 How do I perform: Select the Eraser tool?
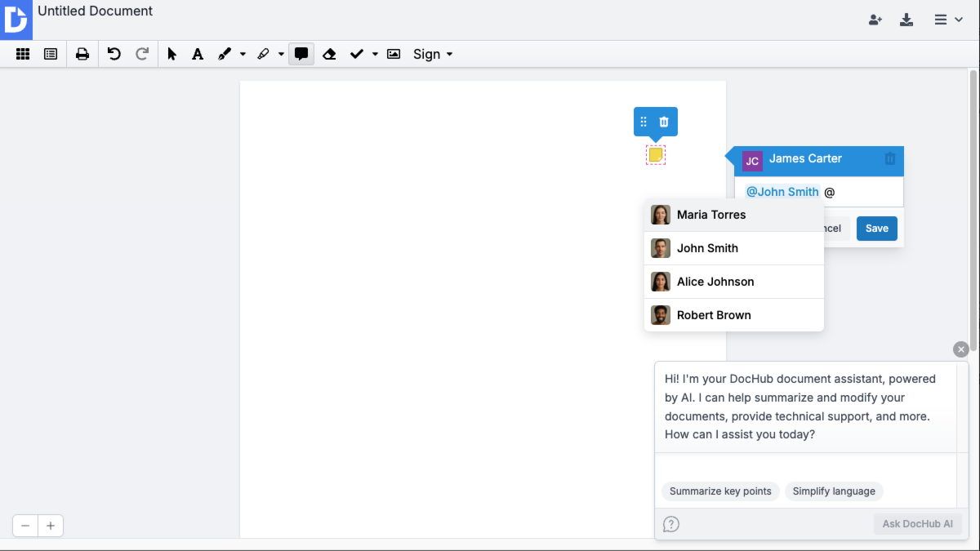pos(329,54)
